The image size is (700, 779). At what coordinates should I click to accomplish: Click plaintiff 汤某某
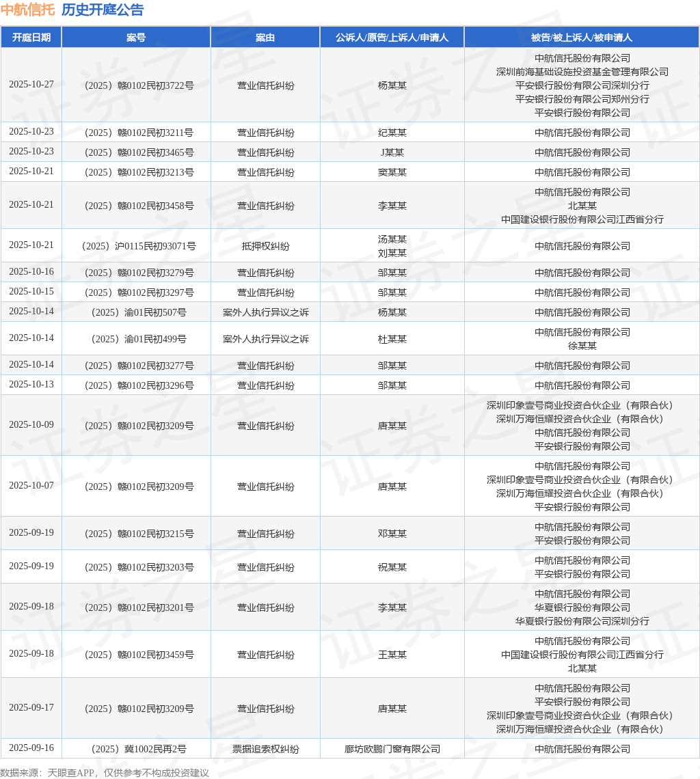coord(392,239)
